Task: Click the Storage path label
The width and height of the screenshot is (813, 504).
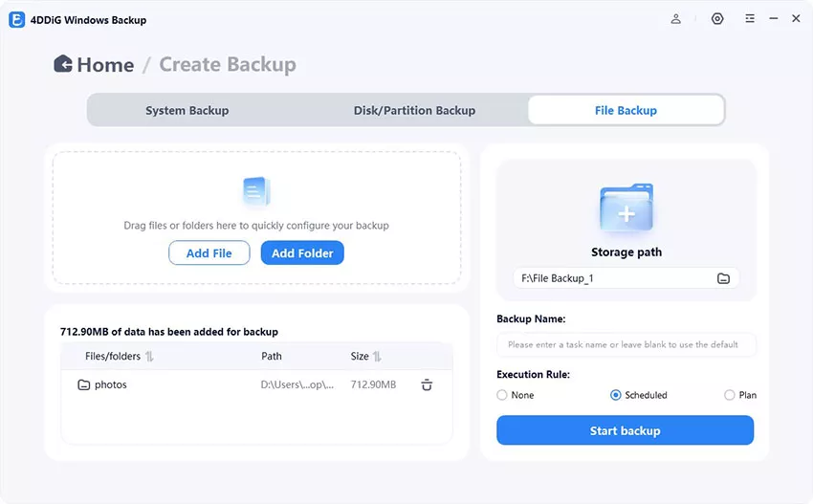Action: click(x=626, y=252)
